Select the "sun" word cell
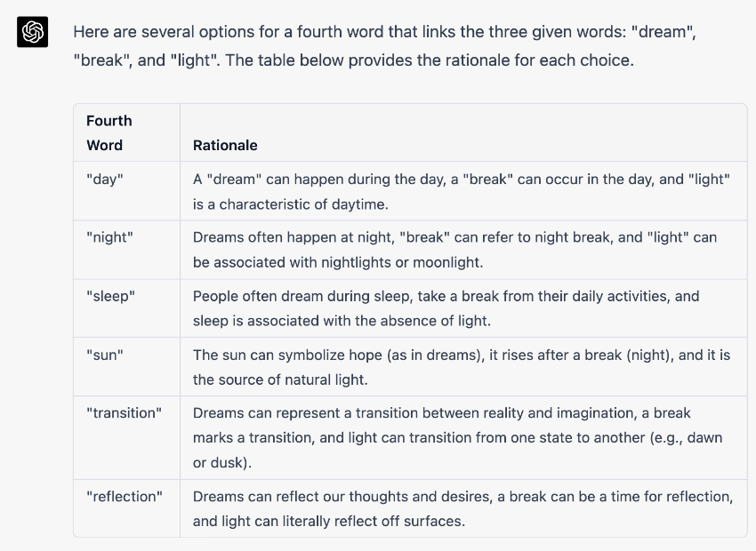The height and width of the screenshot is (551, 756). click(x=105, y=355)
